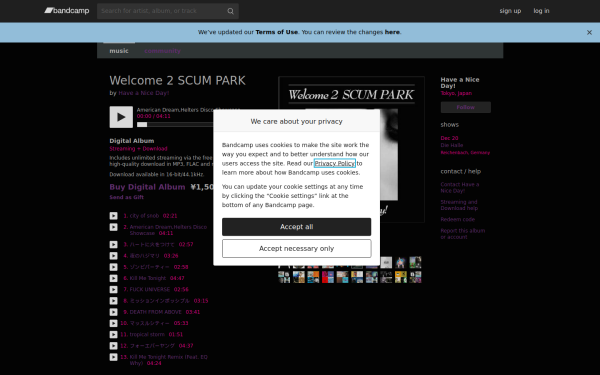The width and height of the screenshot is (600, 375).
Task: Open the Terms of Use link
Action: pos(277,32)
